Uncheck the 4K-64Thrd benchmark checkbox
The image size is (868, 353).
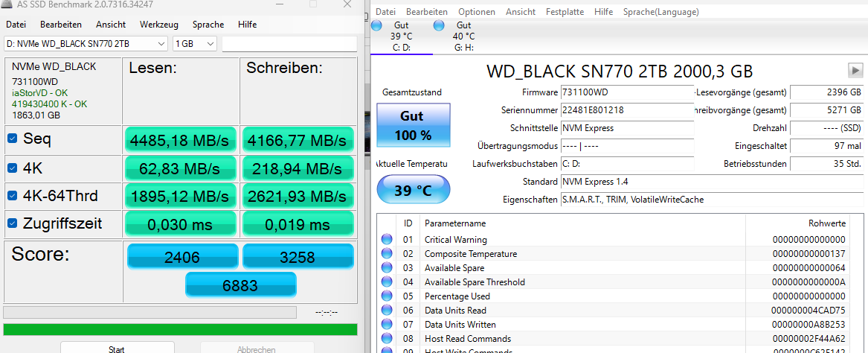[x=12, y=196]
